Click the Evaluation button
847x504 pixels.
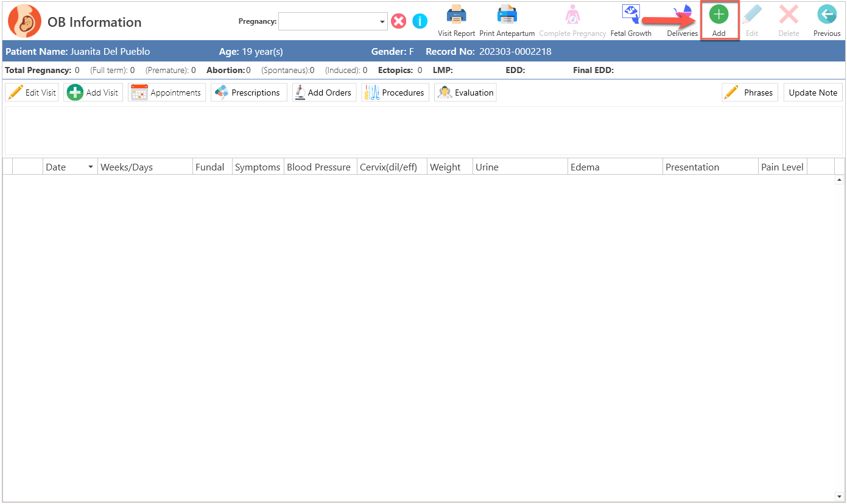click(465, 93)
